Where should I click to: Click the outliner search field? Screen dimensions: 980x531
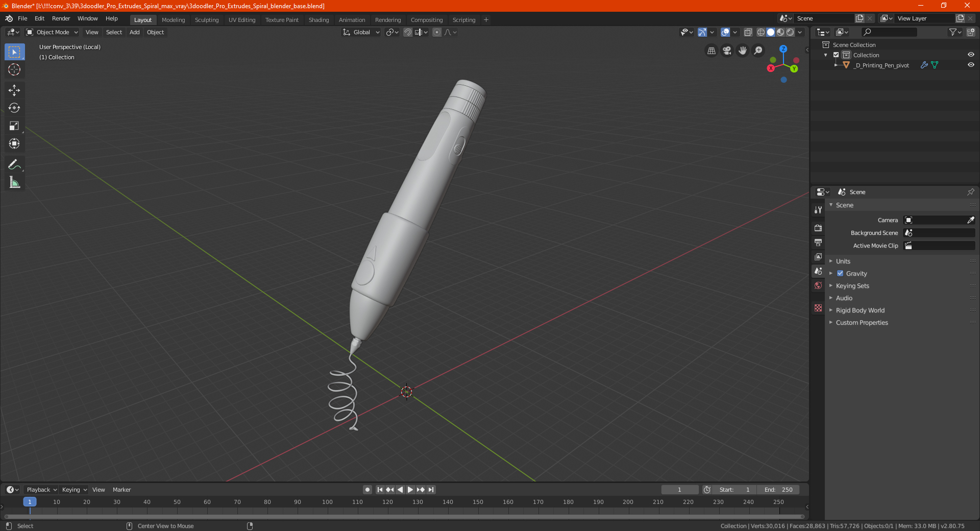(x=889, y=32)
